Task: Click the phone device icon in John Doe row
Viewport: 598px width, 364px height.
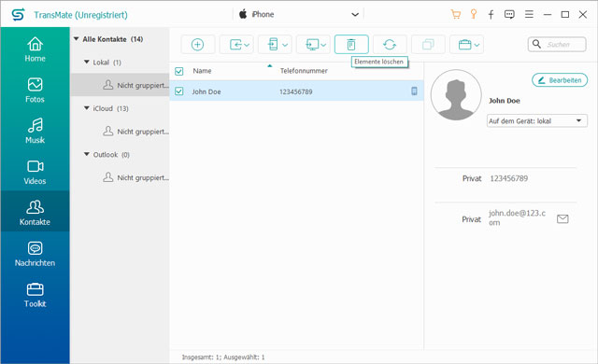Action: pos(414,91)
